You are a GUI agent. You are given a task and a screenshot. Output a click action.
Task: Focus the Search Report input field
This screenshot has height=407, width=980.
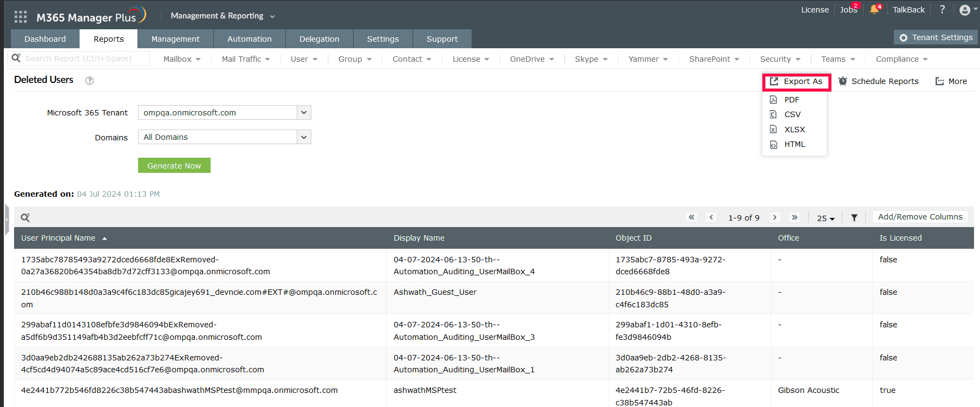(x=79, y=58)
